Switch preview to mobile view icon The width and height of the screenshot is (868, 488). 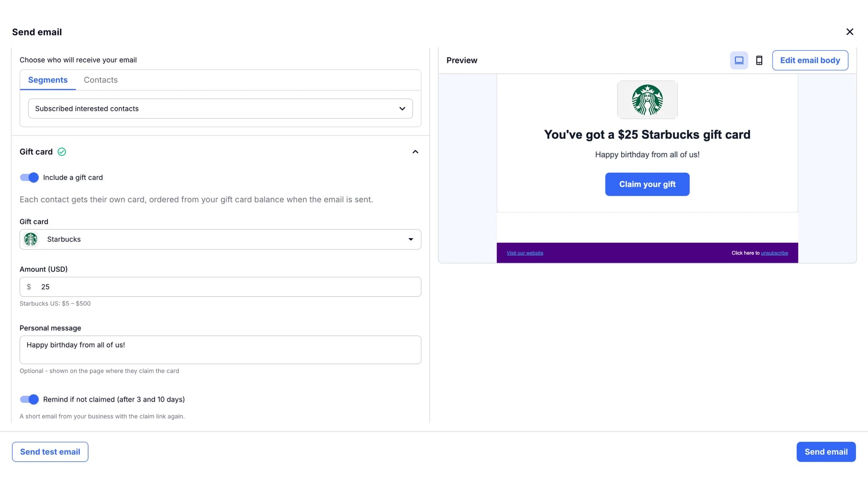[x=759, y=60]
